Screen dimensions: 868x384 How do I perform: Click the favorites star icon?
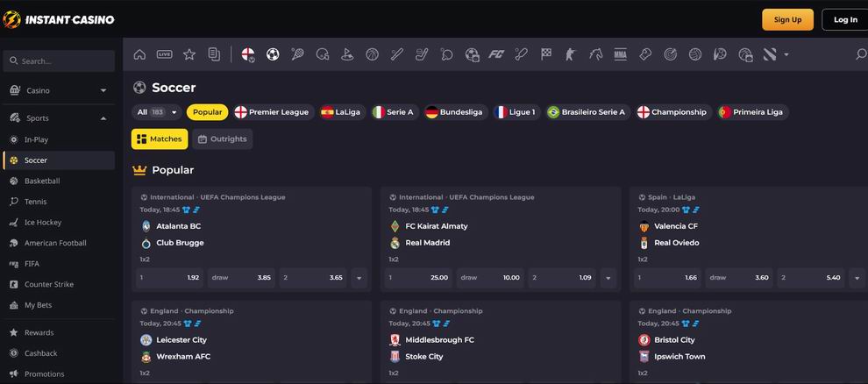coord(189,54)
